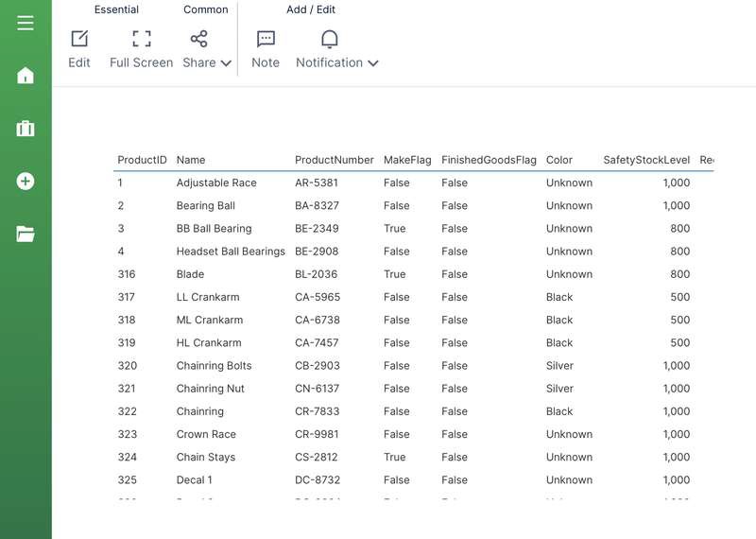Sort by FinishedGoodsFlag column header
This screenshot has height=539, width=756.
coord(489,160)
